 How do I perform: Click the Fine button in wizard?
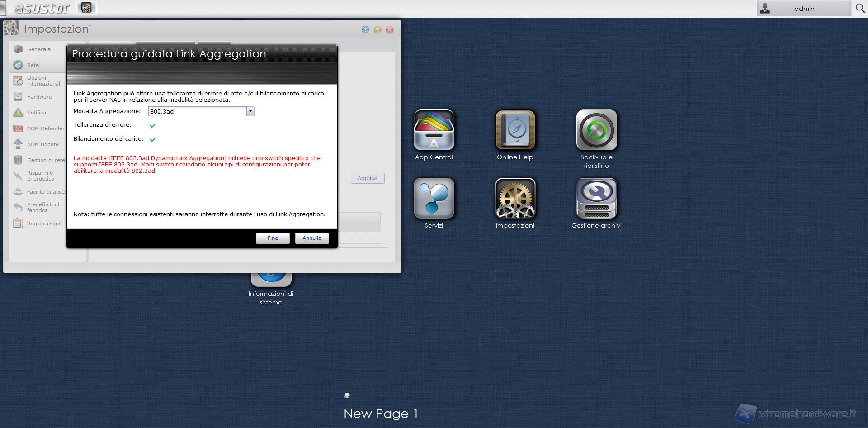273,238
